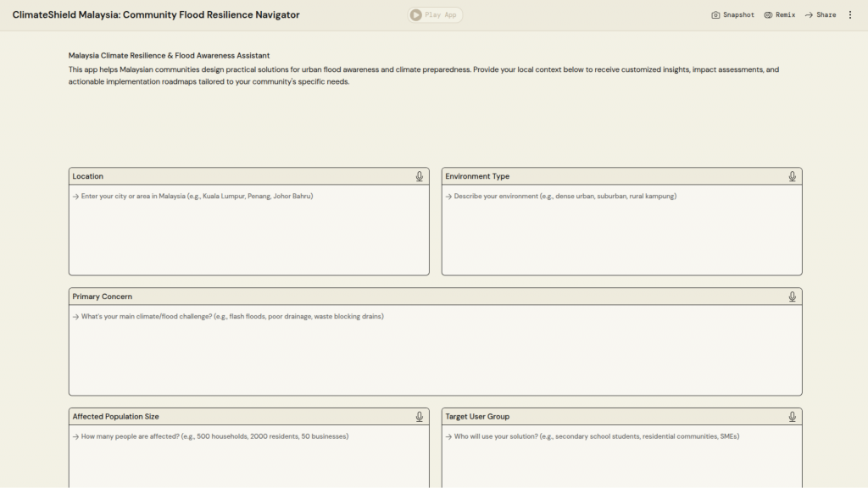Image resolution: width=868 pixels, height=488 pixels.
Task: Focus the Target User Group input
Action: coord(621,457)
